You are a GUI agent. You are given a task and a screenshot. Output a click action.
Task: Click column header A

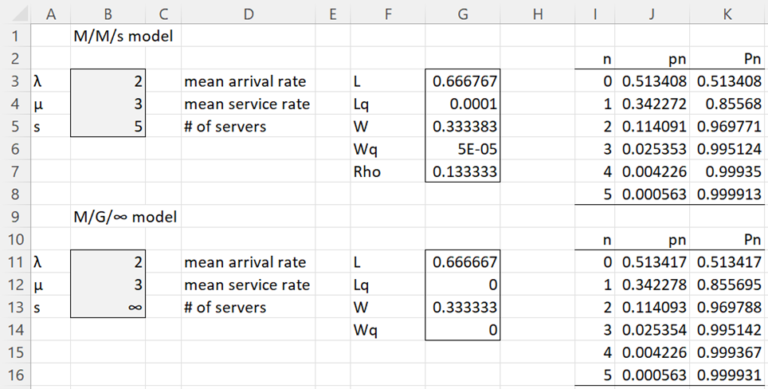50,14
